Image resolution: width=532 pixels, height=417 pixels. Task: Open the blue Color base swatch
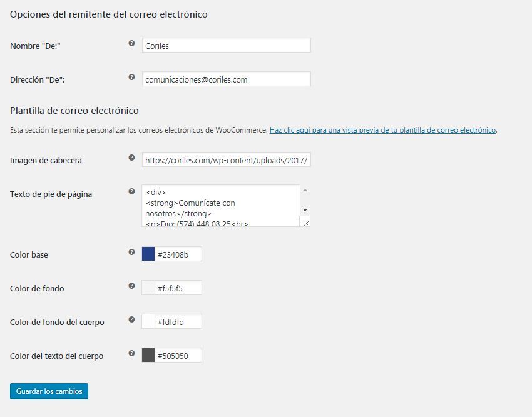[x=148, y=254]
